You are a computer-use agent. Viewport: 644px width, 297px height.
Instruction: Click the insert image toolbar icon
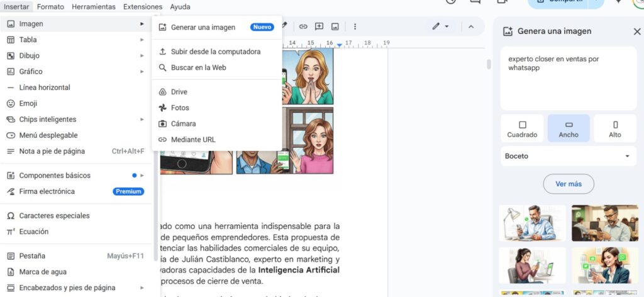[x=335, y=26]
